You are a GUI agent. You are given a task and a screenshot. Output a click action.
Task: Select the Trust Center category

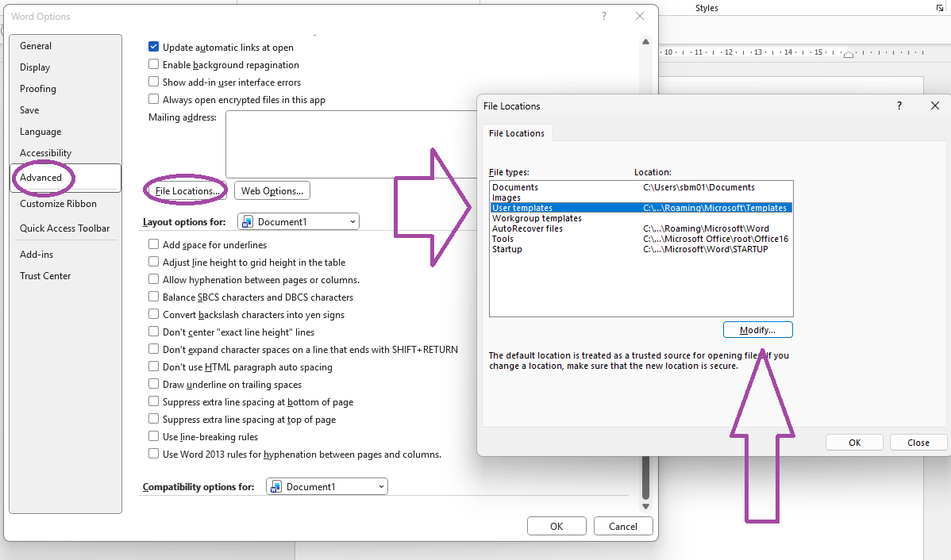[x=44, y=275]
